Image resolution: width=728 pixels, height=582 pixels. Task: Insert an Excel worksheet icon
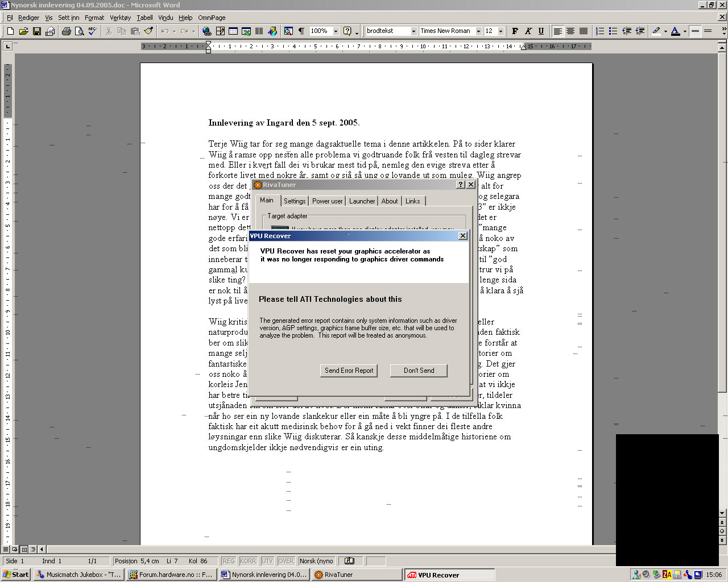(x=246, y=31)
